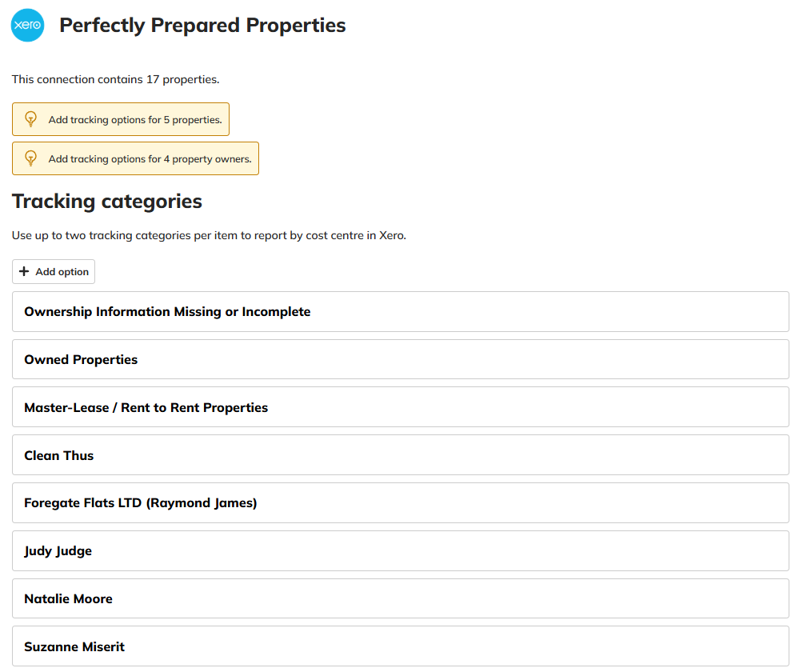Click the two tracking categories description text

(209, 236)
